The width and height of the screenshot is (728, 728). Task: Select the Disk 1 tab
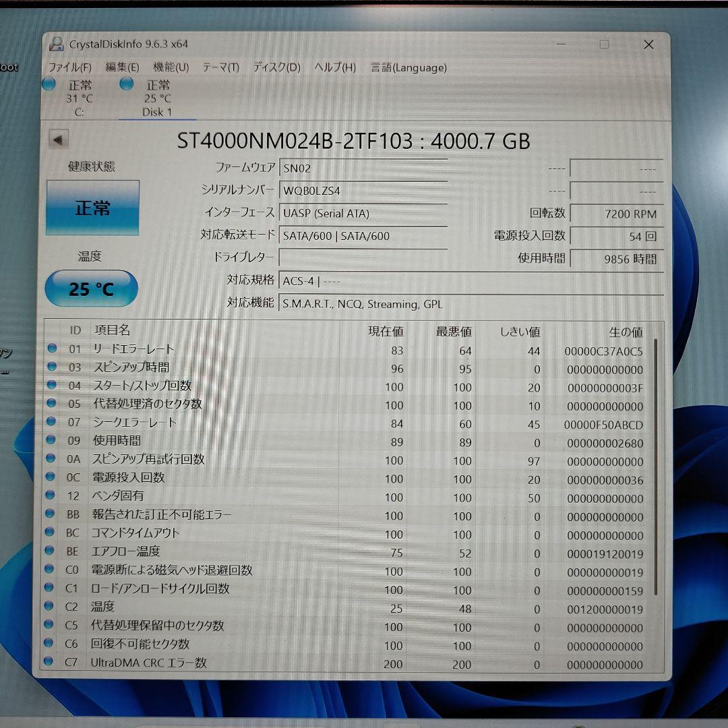point(157,98)
